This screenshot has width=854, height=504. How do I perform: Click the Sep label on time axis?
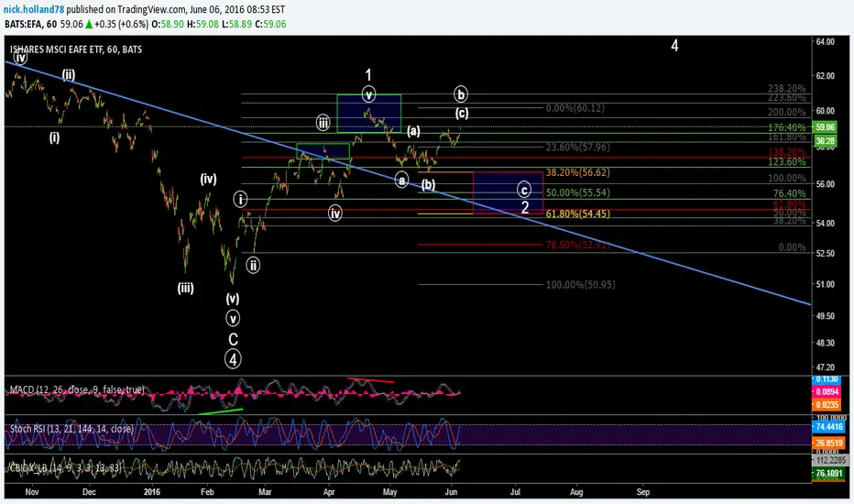click(x=643, y=492)
